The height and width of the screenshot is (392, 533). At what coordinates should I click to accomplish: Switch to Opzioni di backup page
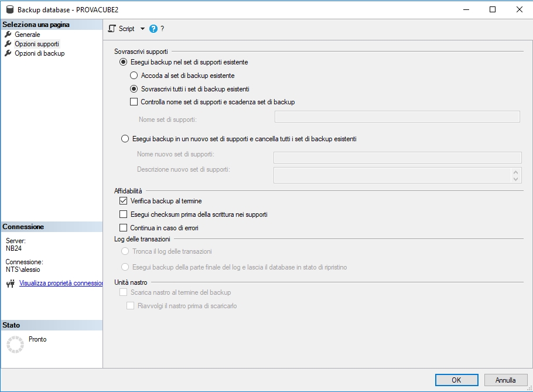40,53
